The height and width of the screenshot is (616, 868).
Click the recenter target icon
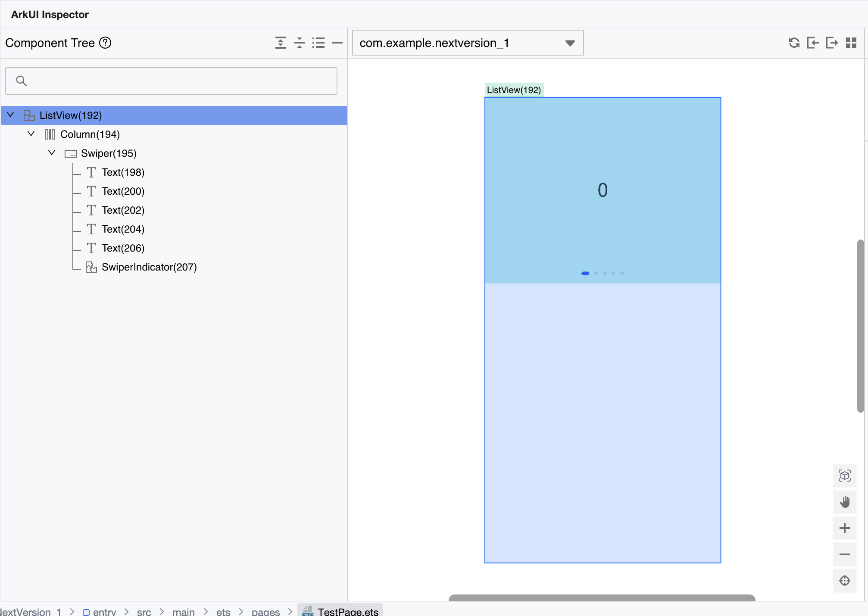pyautogui.click(x=845, y=581)
